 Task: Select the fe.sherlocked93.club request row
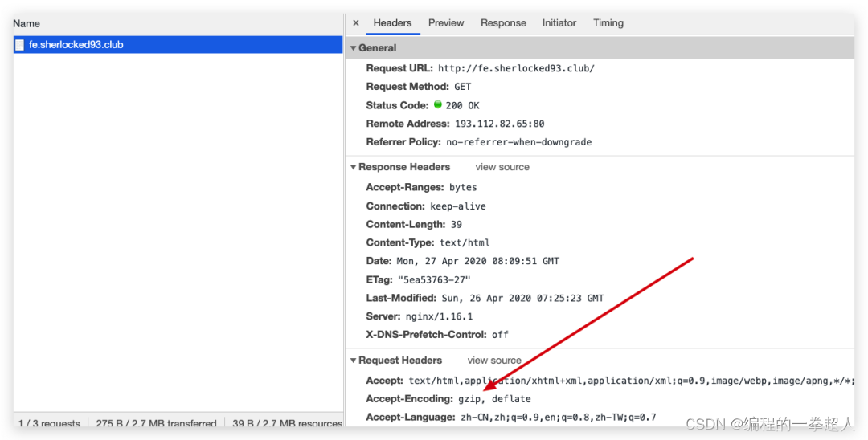(x=178, y=45)
